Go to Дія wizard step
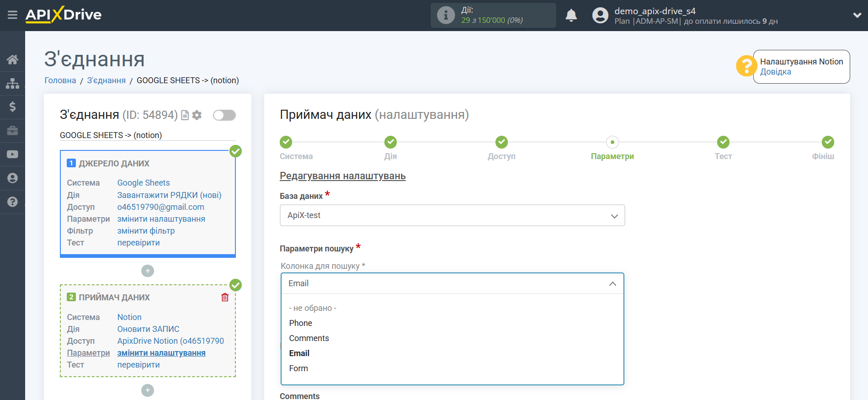868x400 pixels. click(x=390, y=142)
